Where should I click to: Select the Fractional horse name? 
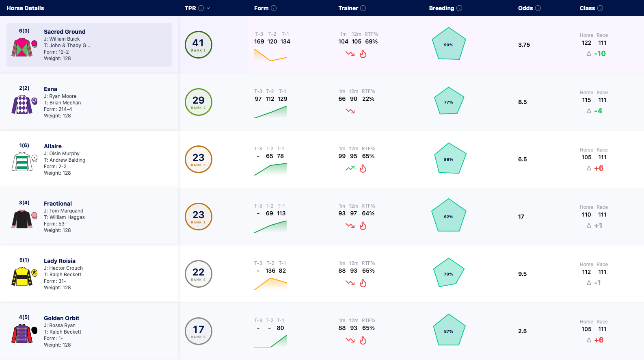click(x=58, y=204)
